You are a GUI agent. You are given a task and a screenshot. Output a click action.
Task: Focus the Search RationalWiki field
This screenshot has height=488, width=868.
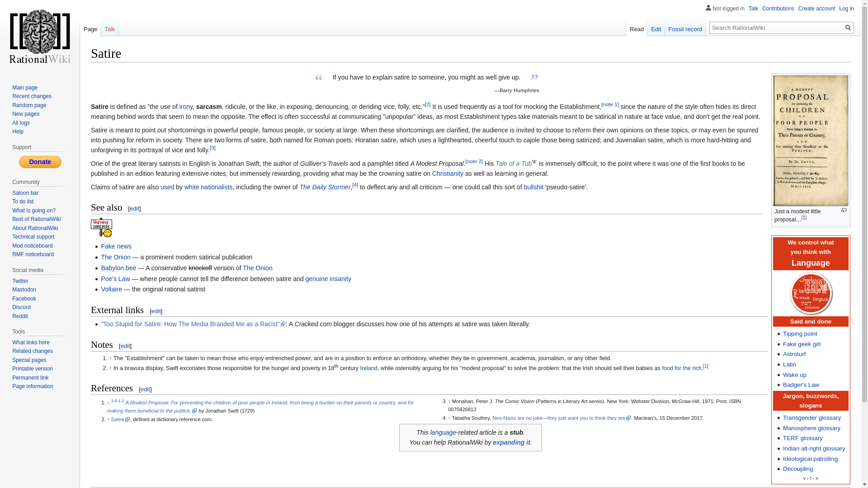776,28
